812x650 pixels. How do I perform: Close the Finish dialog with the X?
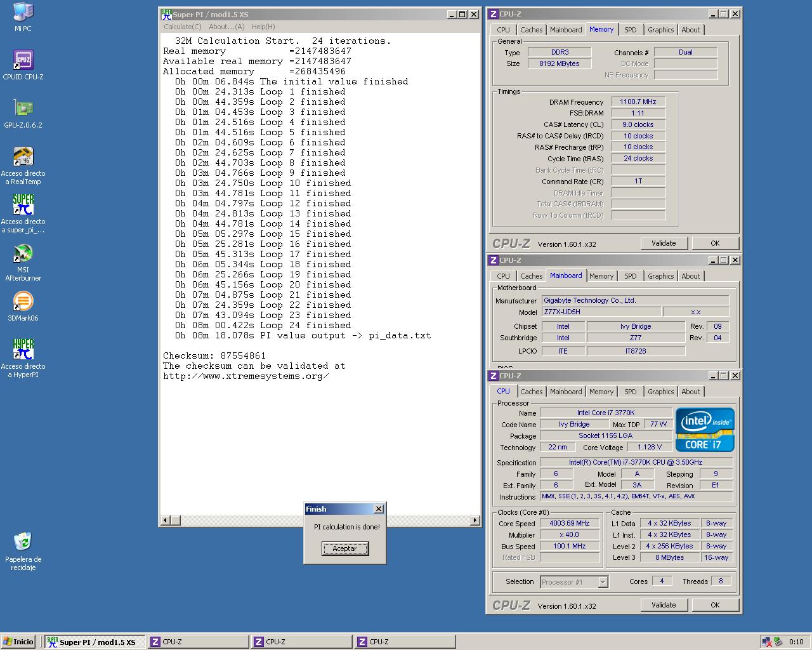click(379, 509)
